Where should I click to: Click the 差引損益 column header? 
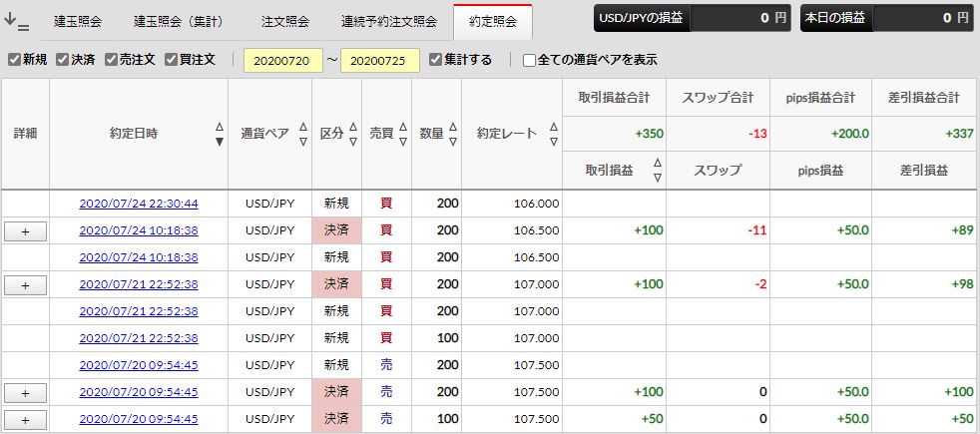coord(924,170)
